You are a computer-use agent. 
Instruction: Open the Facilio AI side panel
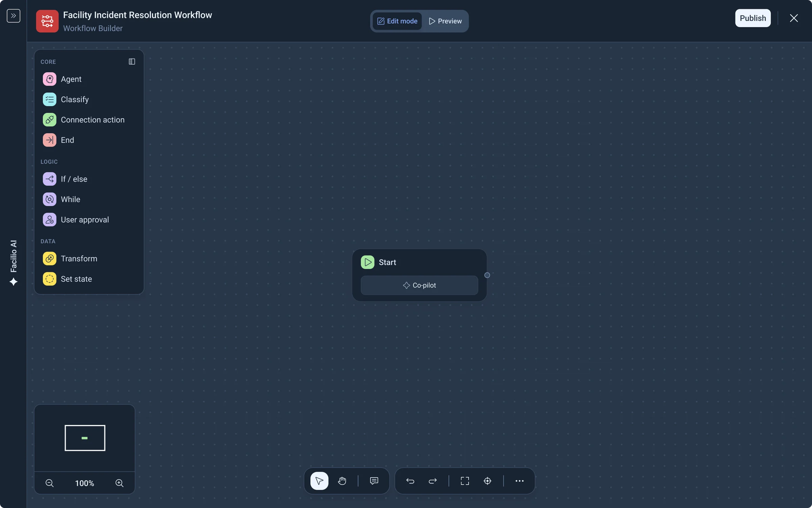[14, 263]
